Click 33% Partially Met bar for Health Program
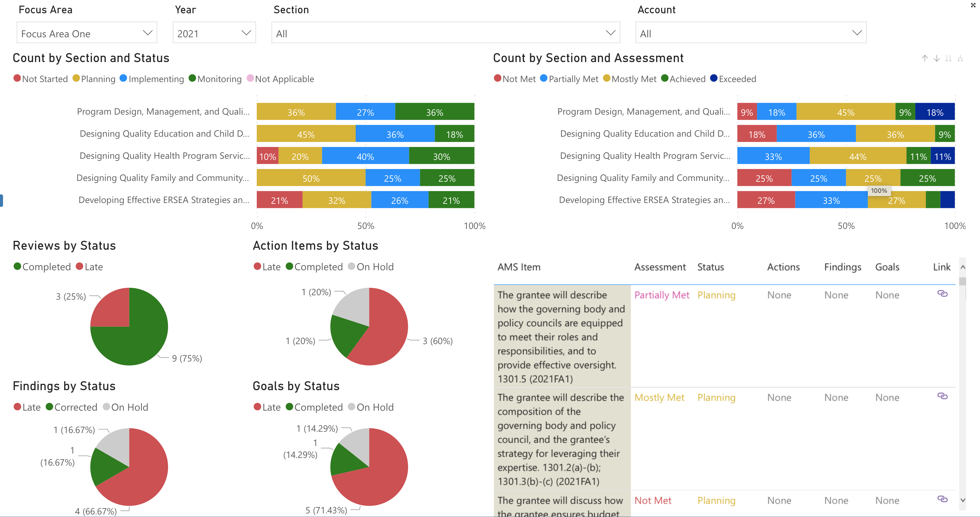 pos(774,156)
